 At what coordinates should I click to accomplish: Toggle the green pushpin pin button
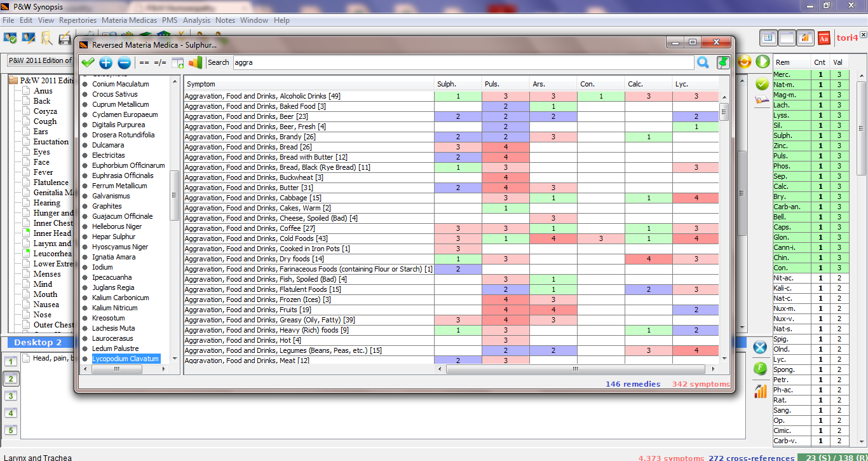coord(722,62)
